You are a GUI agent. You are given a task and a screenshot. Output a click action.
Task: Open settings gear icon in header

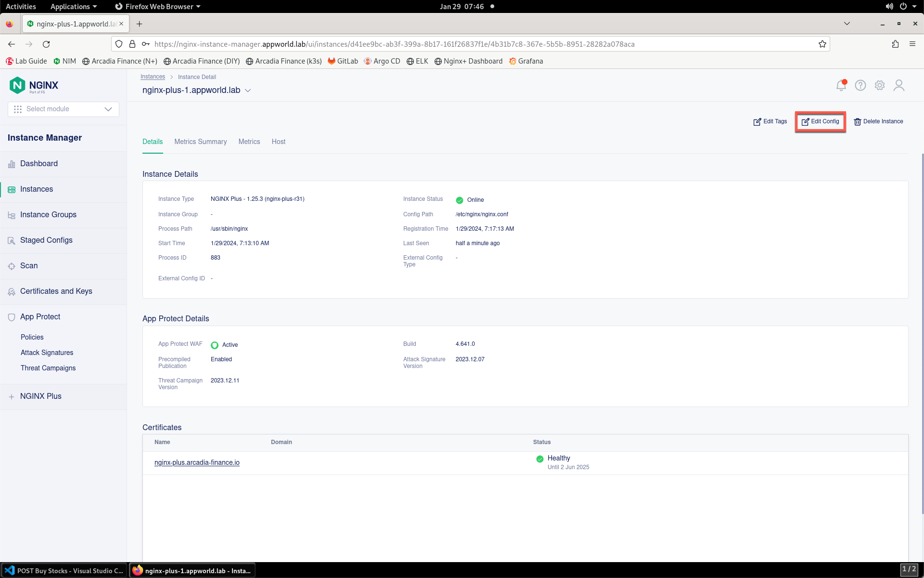point(880,85)
